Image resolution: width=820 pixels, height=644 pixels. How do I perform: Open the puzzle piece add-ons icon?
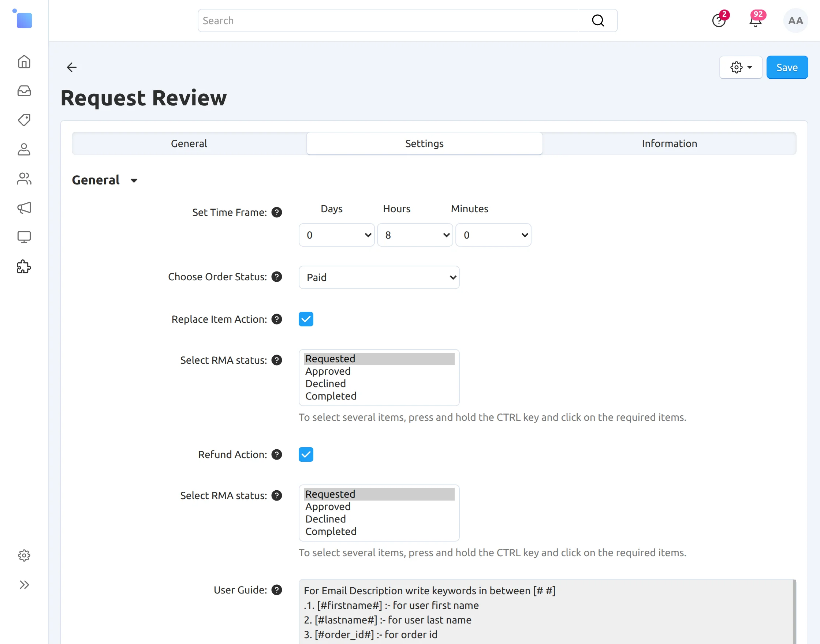[24, 267]
